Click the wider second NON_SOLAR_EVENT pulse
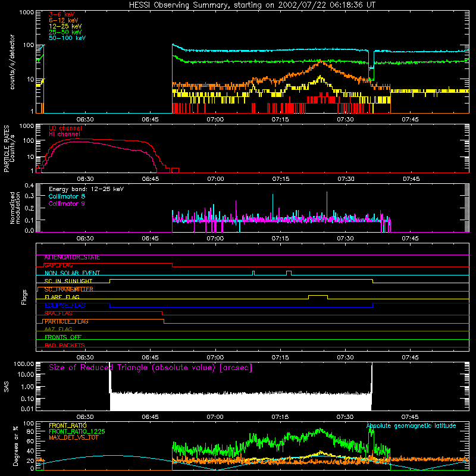476x476 pixels. point(289,271)
